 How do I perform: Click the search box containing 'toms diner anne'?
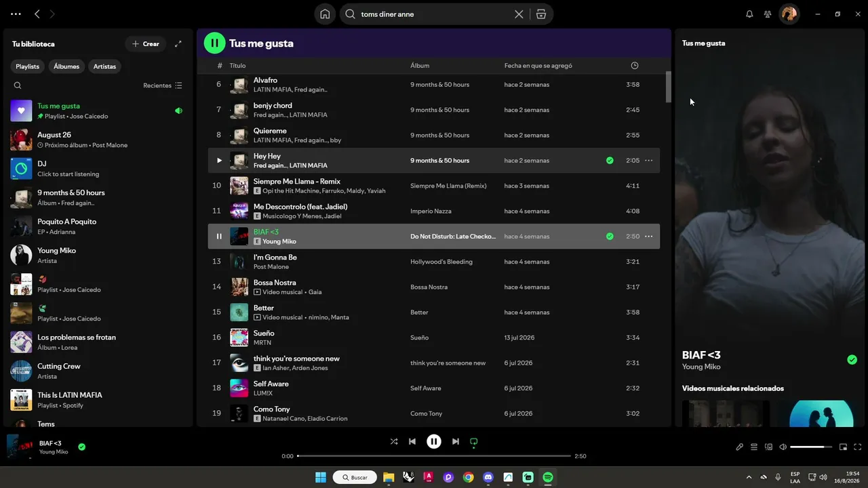[435, 14]
